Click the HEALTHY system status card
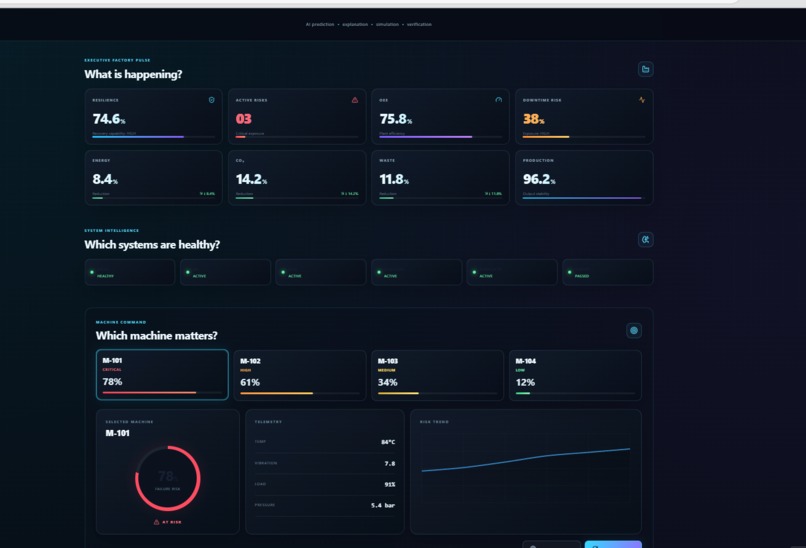 coord(130,272)
